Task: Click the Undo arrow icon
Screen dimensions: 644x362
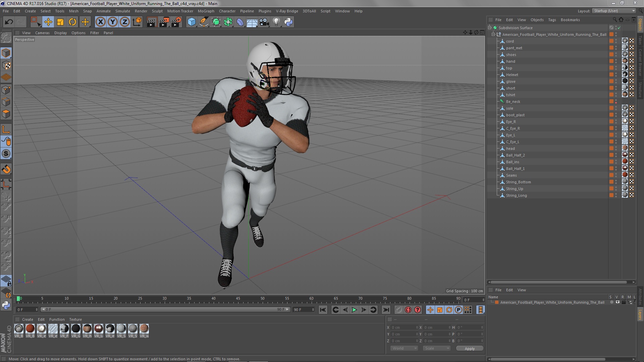Action: [x=9, y=22]
